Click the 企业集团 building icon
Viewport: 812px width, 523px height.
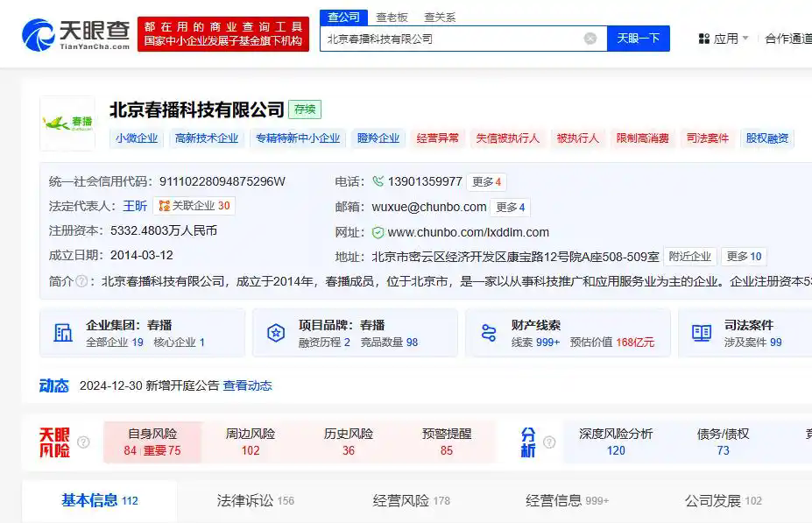point(63,333)
